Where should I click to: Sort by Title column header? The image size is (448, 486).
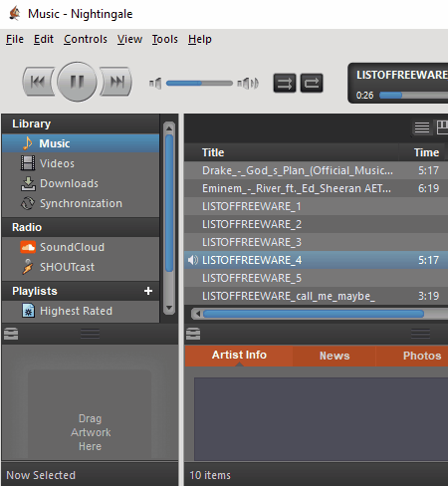pos(292,152)
